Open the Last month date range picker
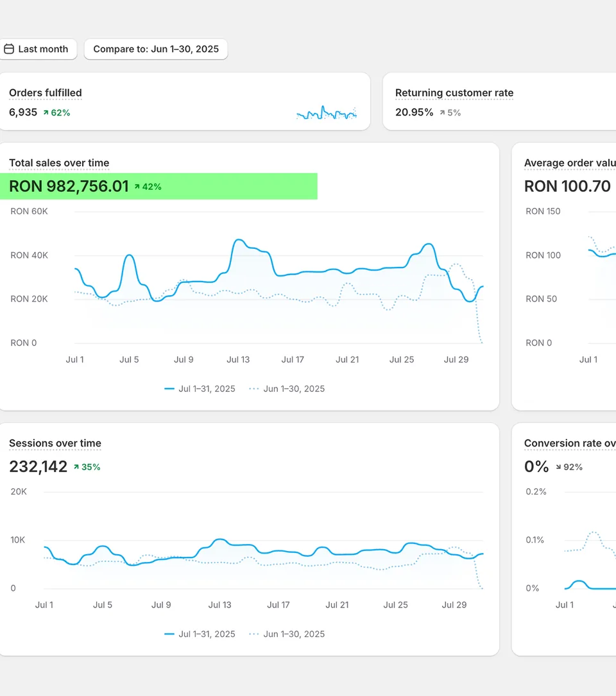 pos(38,49)
